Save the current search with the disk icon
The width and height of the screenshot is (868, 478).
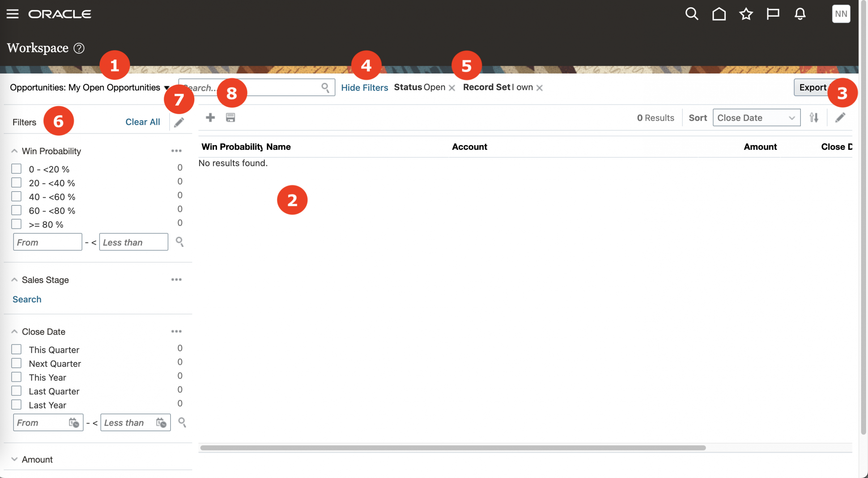tap(231, 117)
